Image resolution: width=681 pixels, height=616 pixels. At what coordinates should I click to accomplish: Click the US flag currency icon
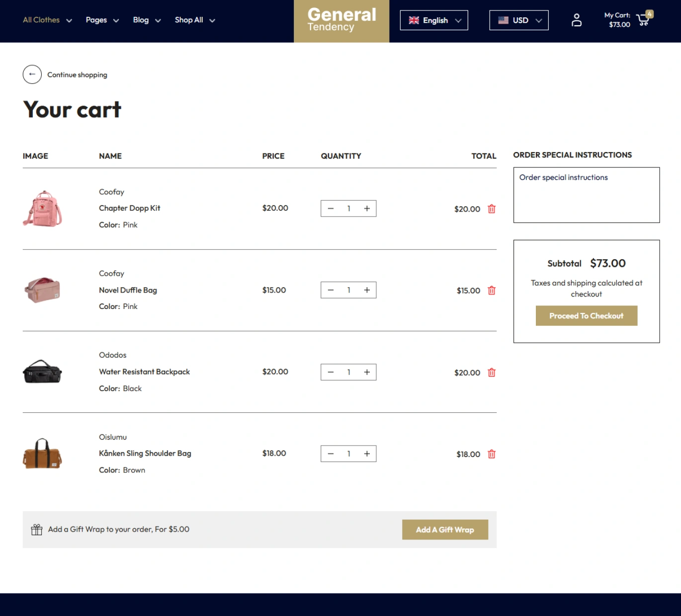pos(503,20)
